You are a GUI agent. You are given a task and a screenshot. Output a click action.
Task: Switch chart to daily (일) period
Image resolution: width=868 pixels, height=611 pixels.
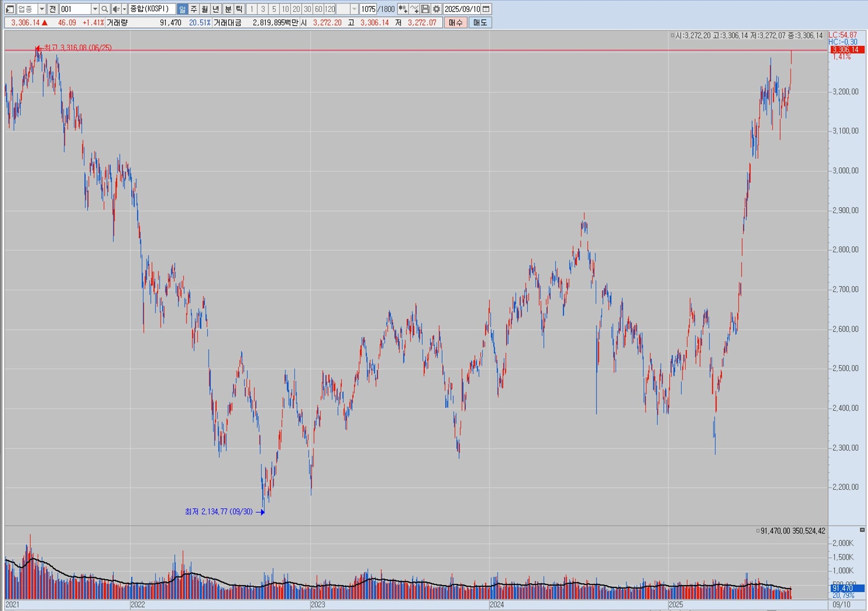click(182, 9)
